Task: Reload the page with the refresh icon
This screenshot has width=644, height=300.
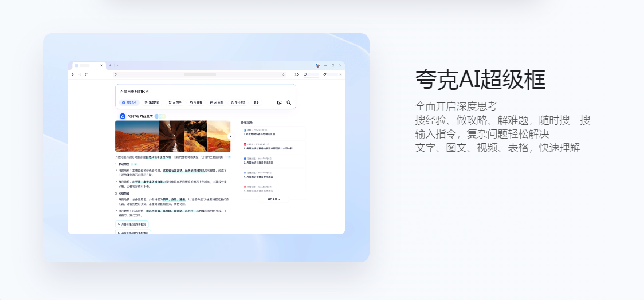Action: [x=87, y=74]
